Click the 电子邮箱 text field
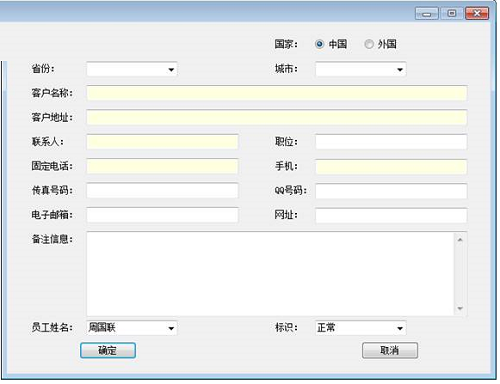This screenshot has height=384, width=500. (x=162, y=215)
